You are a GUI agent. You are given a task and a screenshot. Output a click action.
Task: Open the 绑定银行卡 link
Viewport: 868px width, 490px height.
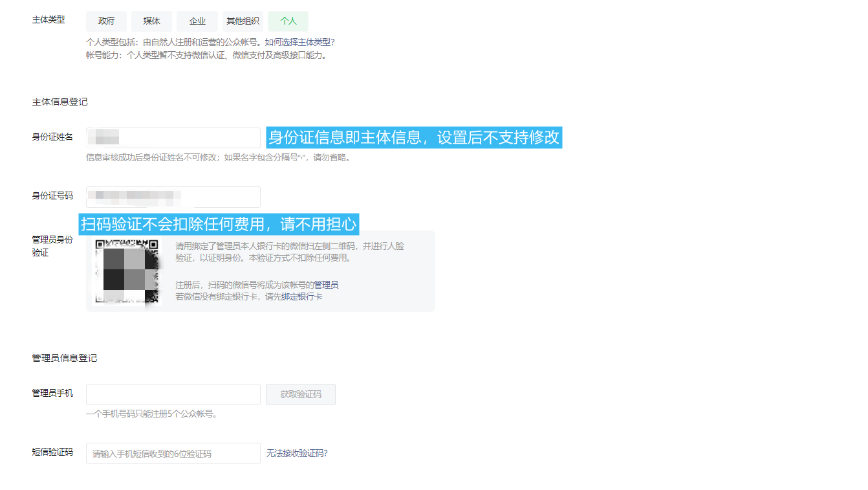tap(301, 296)
